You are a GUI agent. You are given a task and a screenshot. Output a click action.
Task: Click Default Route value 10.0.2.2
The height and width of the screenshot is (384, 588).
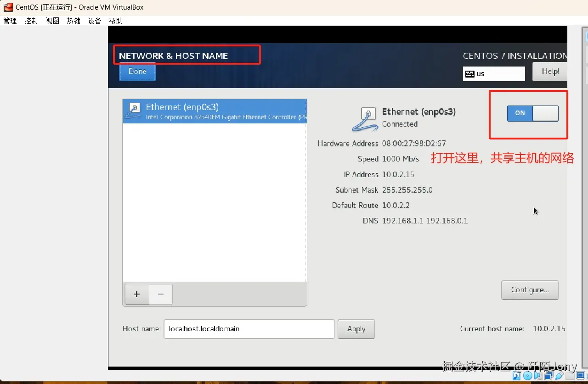[396, 206]
